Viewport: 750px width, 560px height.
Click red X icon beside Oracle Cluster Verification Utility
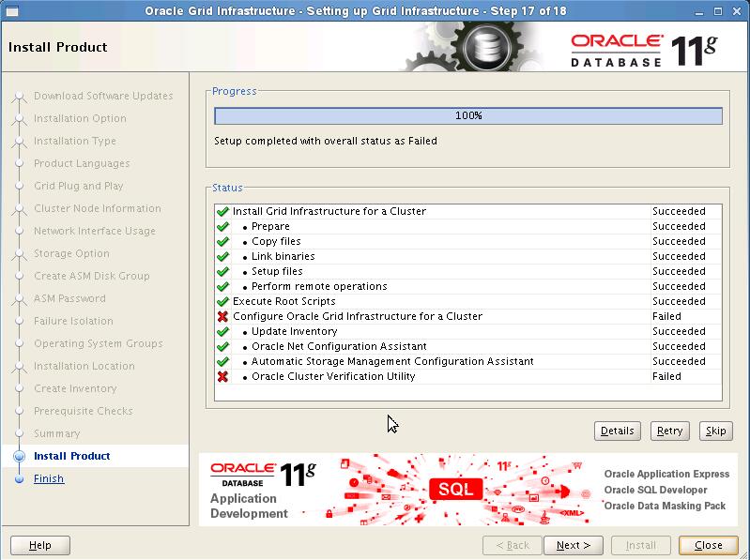222,376
